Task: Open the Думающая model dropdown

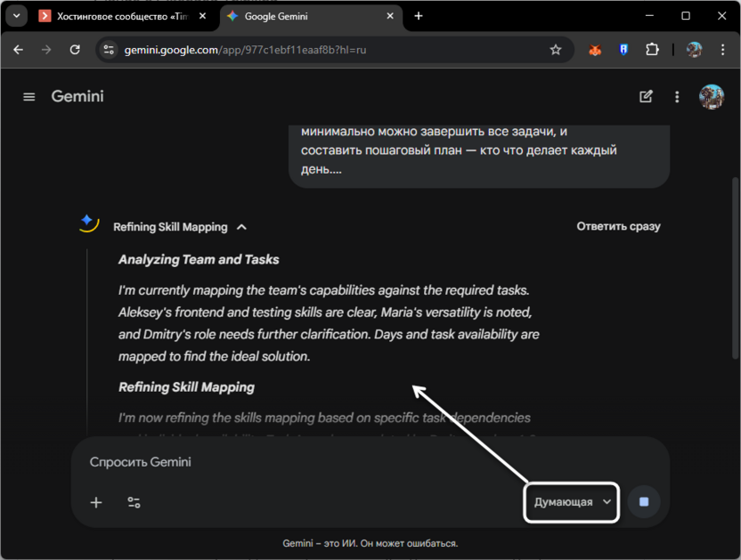Action: (x=573, y=502)
